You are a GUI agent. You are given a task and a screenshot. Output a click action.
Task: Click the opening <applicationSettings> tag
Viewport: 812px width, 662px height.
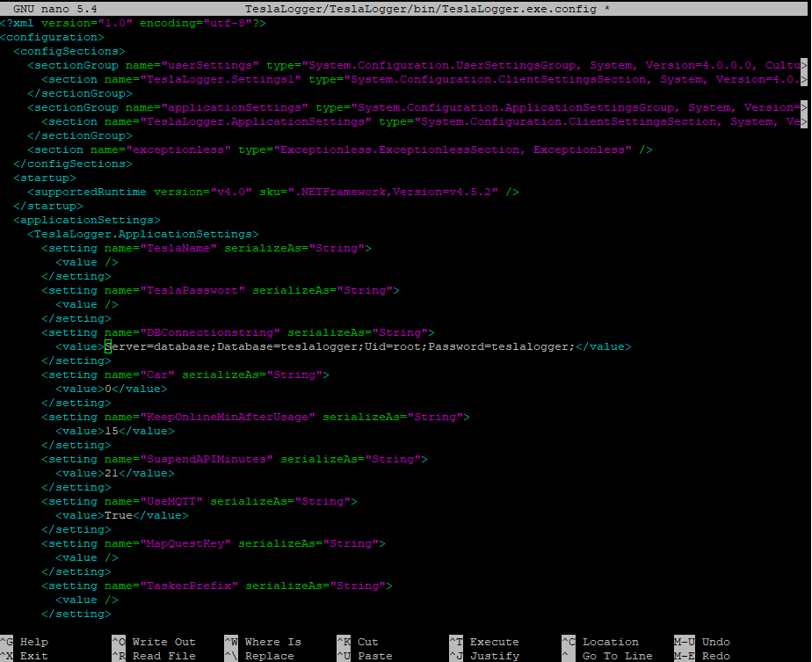click(87, 220)
